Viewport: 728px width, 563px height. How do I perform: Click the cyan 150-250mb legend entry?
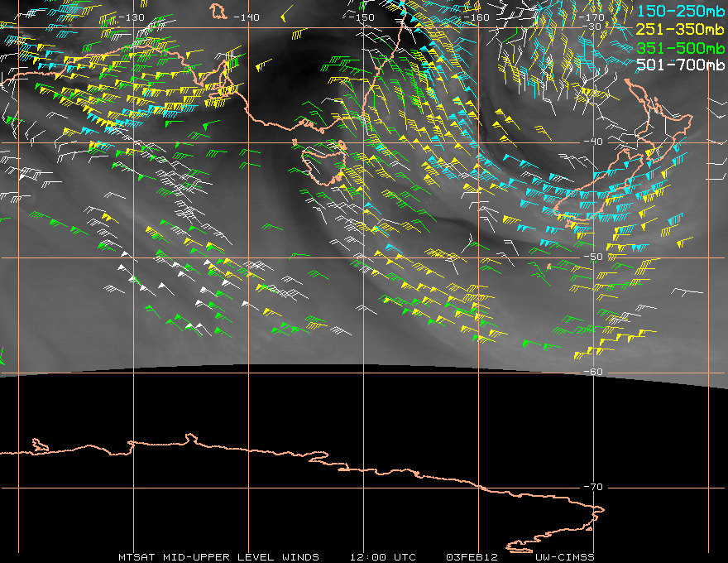coord(681,11)
